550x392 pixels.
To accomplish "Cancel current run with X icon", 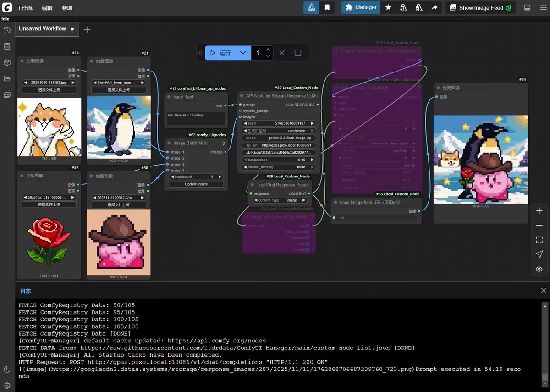I will pos(282,53).
